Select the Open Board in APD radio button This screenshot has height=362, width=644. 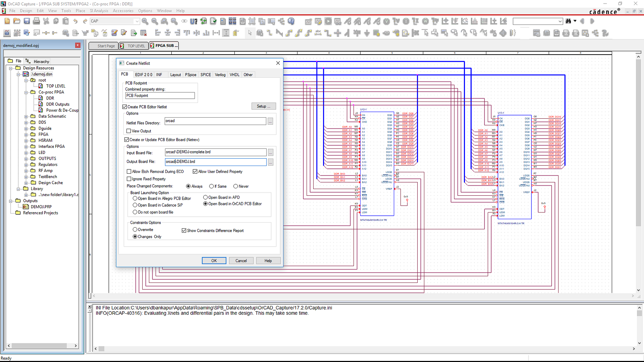205,197
